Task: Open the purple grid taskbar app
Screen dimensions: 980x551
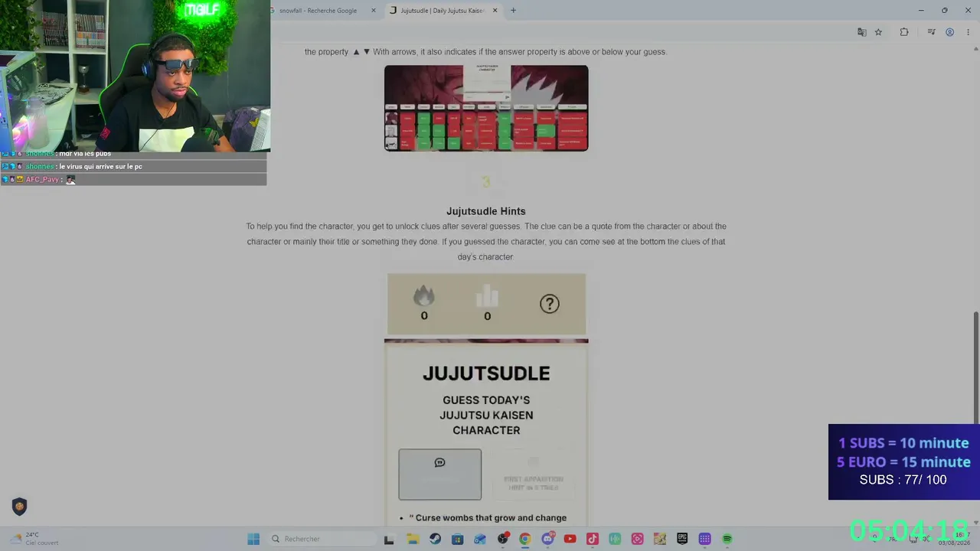Action: click(x=705, y=539)
